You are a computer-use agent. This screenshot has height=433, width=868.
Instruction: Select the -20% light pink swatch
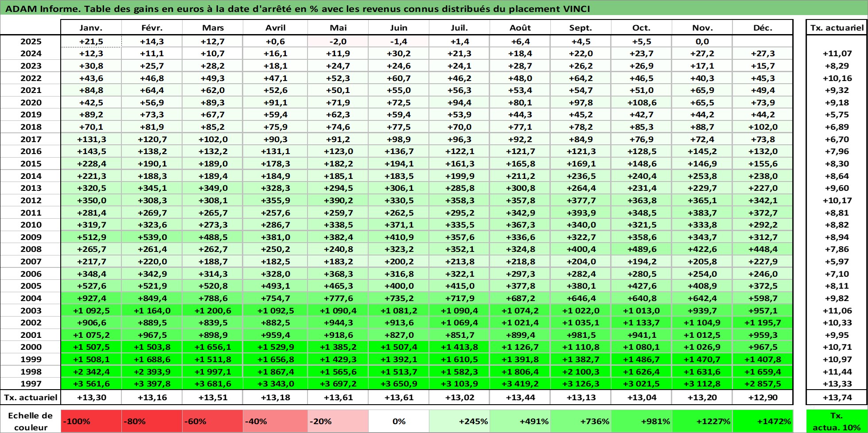click(x=338, y=421)
